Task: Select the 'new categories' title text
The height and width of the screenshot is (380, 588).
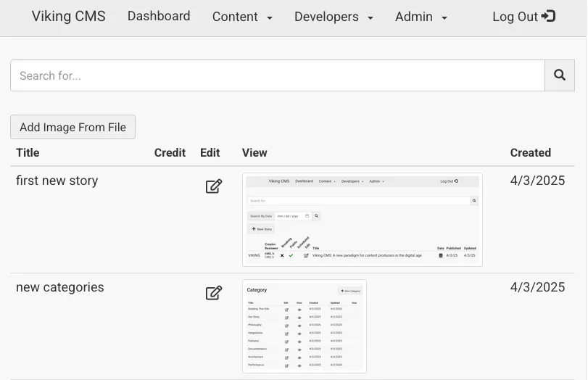Action: [59, 287]
